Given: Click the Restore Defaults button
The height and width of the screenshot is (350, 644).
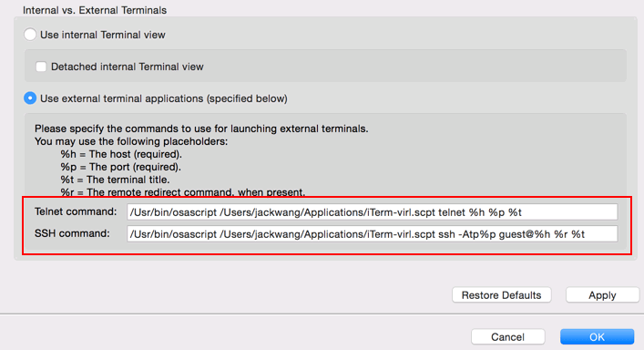Looking at the screenshot, I should pos(502,295).
